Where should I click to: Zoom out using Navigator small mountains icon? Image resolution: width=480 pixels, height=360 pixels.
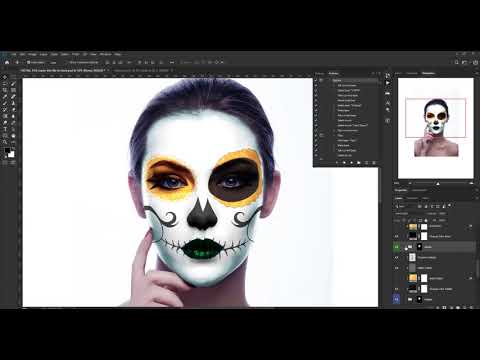[x=410, y=183]
